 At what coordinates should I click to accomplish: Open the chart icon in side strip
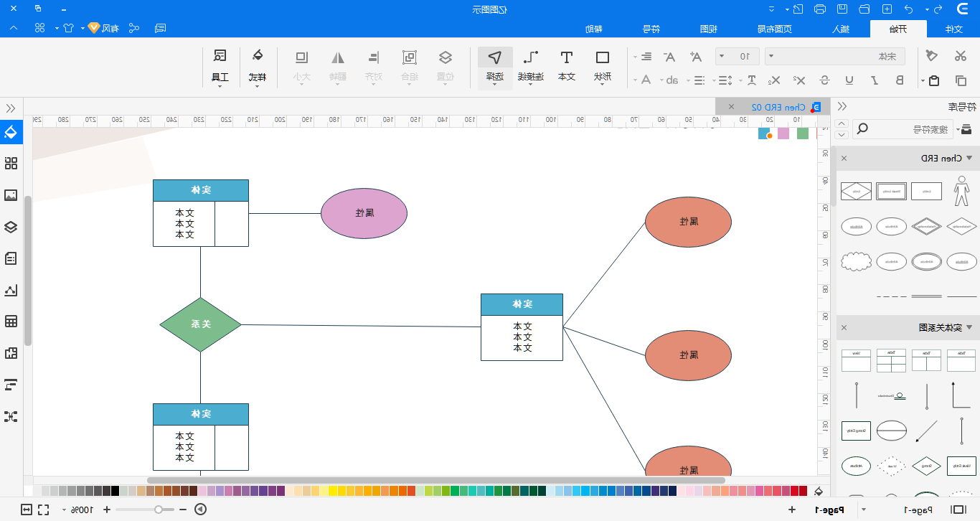click(11, 290)
